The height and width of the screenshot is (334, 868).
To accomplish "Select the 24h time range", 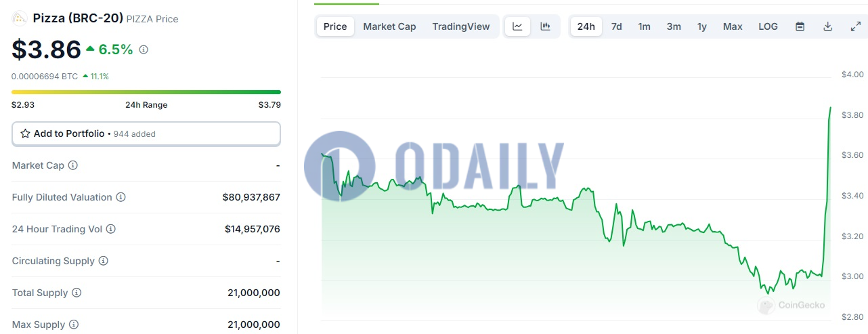I will point(586,26).
